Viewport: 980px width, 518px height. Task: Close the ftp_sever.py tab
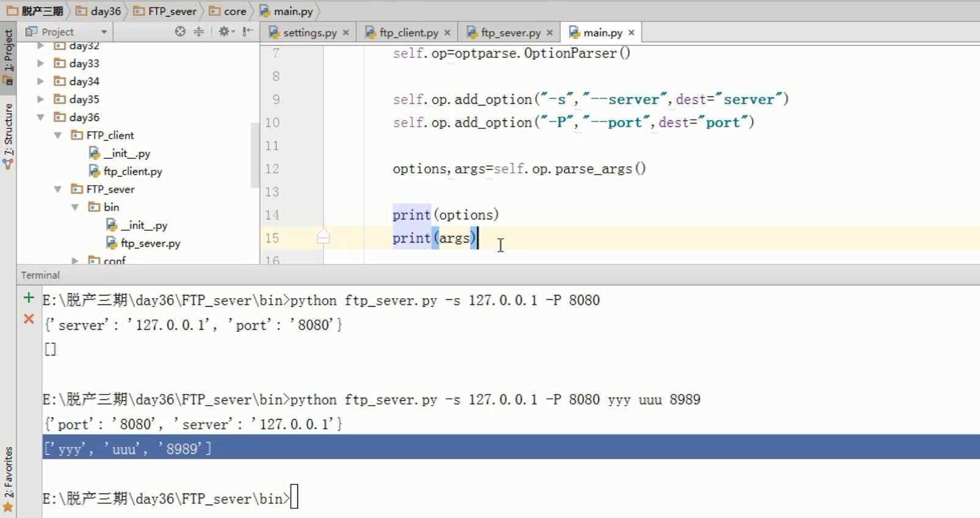pyautogui.click(x=550, y=32)
